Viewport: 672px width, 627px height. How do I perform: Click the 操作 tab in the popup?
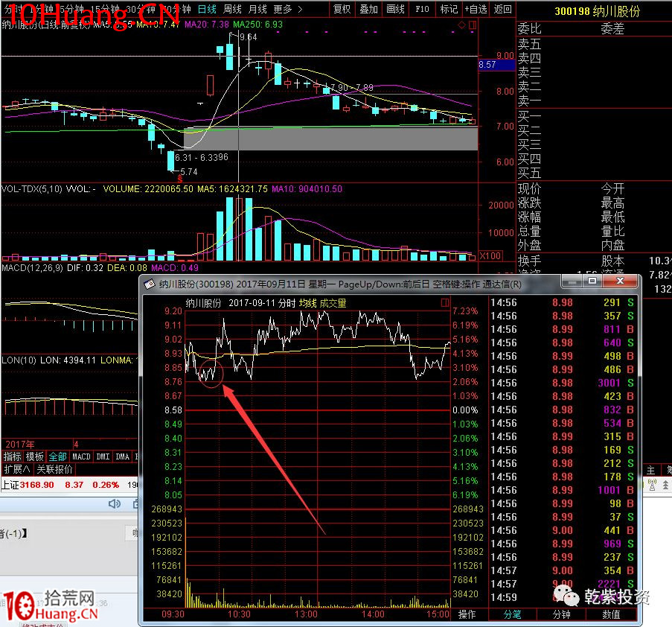pyautogui.click(x=467, y=614)
